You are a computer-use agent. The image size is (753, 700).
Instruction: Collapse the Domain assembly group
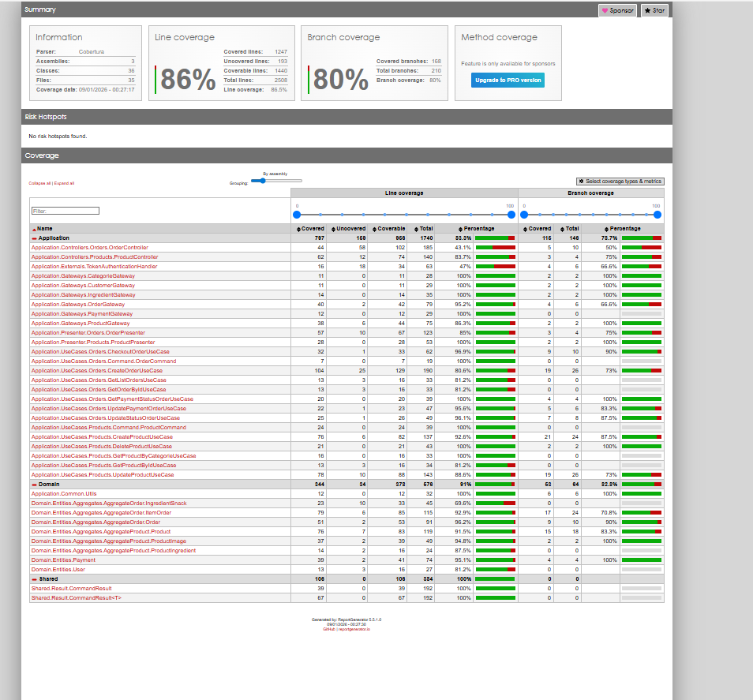pos(34,485)
